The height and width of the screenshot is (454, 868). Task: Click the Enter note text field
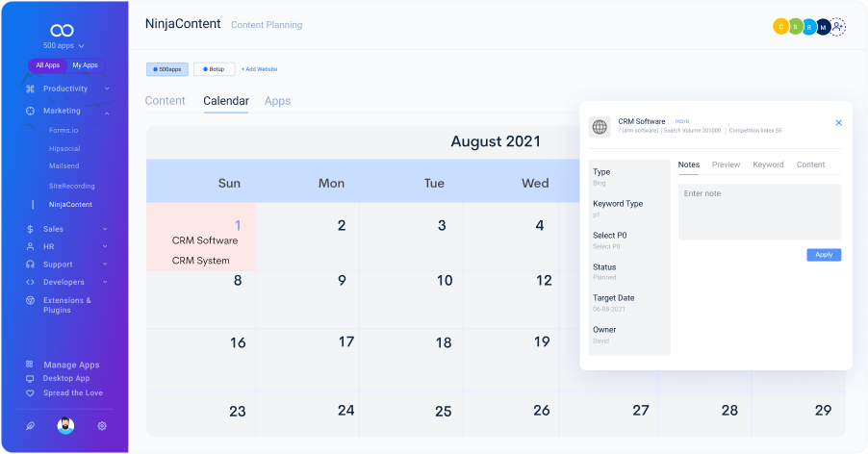[x=759, y=212]
